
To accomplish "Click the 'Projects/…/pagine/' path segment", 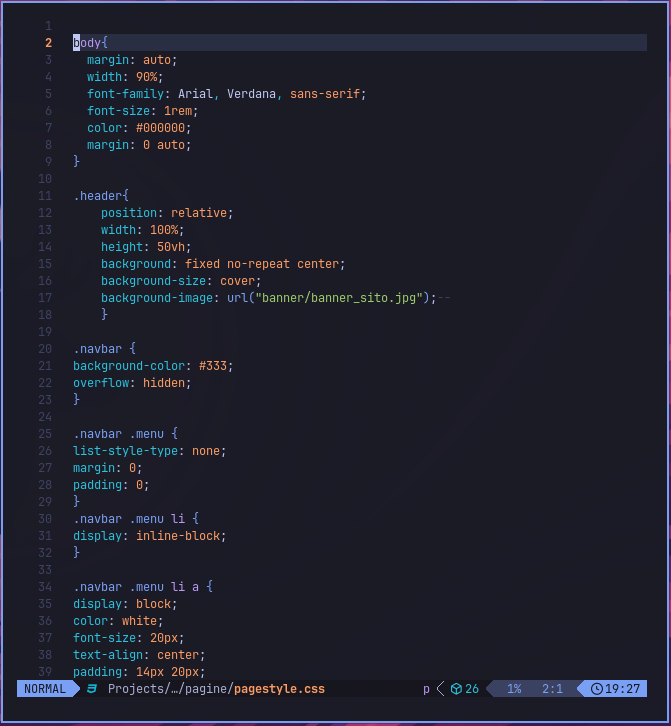I will [171, 688].
